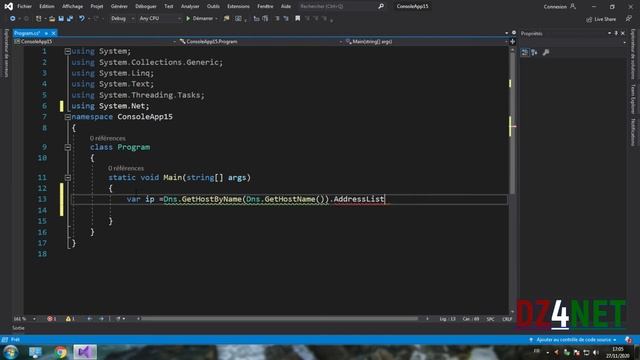Image resolution: width=640 pixels, height=360 pixels.
Task: Open the Générer menu
Action: 119,7
